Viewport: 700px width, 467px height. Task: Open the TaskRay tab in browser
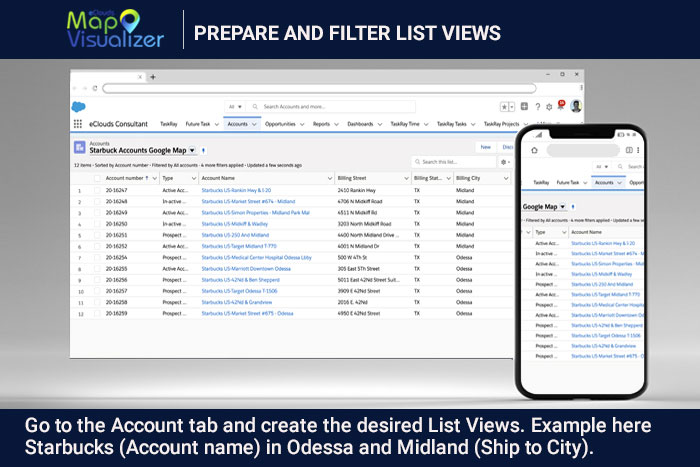click(x=169, y=124)
